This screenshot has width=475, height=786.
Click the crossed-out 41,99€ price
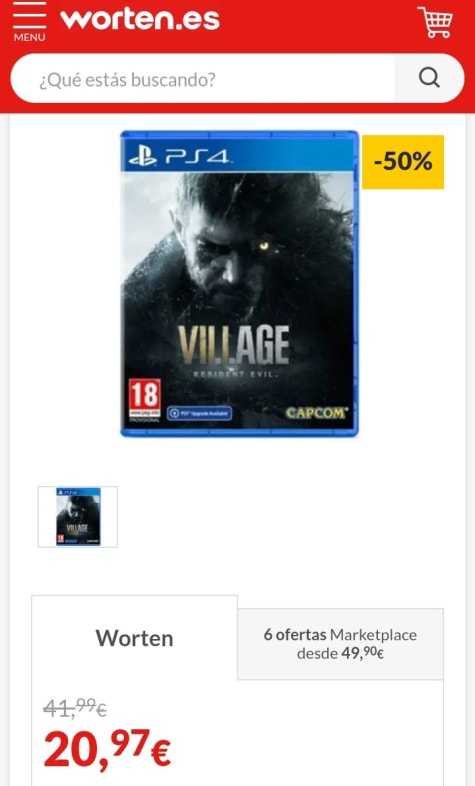point(75,708)
